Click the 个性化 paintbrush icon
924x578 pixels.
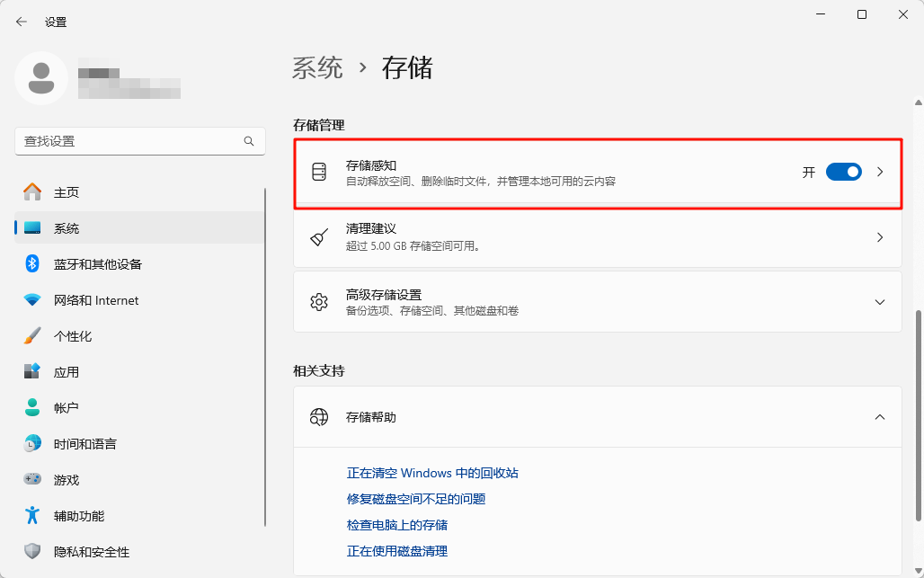pos(32,336)
